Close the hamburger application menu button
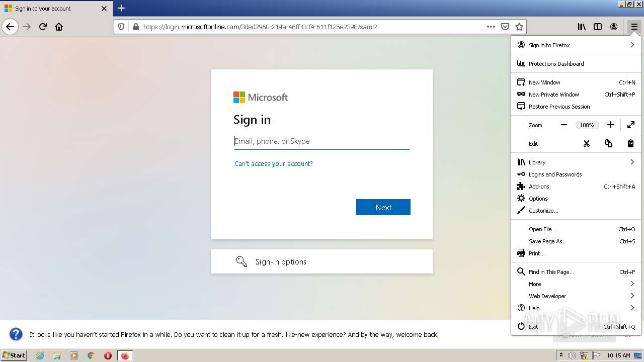 634,27
